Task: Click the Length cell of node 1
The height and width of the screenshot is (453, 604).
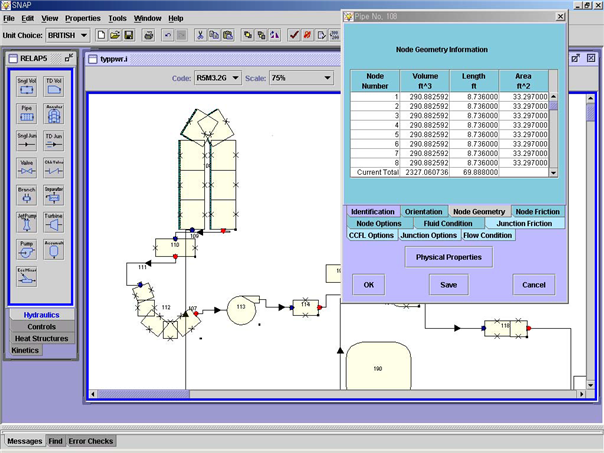Action: pos(474,97)
